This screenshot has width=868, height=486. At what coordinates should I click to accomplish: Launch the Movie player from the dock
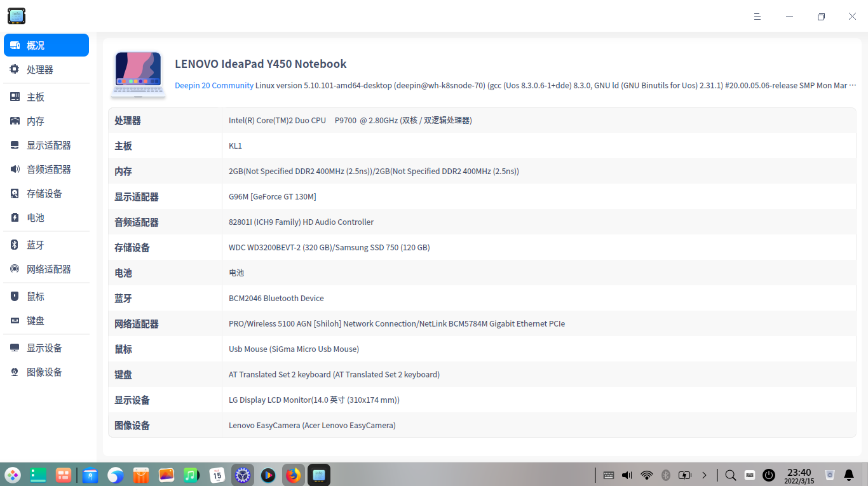point(268,475)
